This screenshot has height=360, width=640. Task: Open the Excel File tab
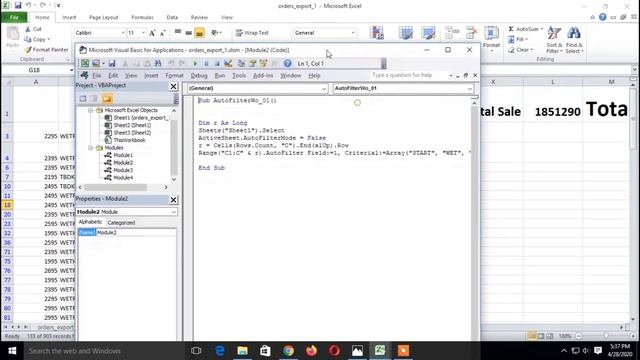click(x=14, y=17)
